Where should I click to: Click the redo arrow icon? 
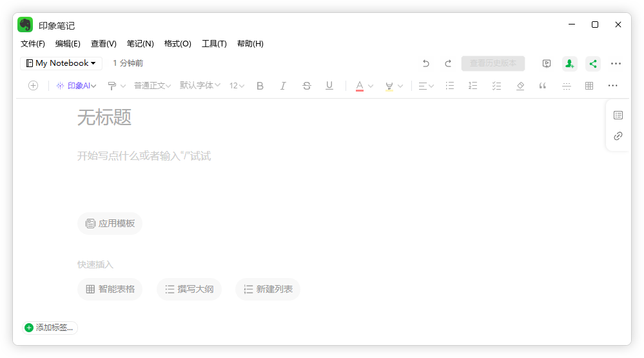coord(448,63)
